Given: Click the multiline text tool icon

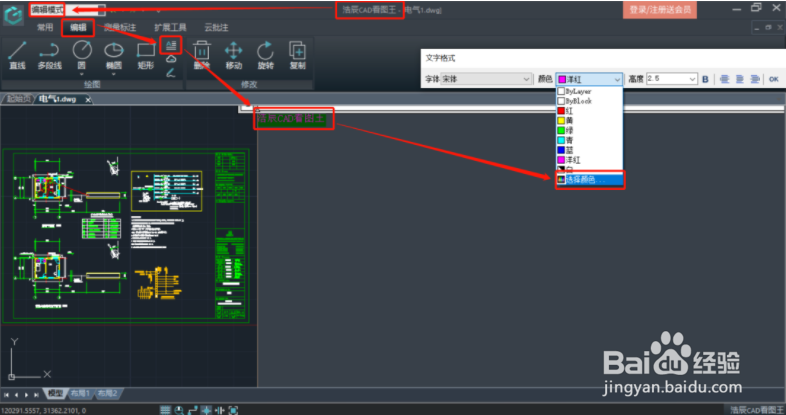Looking at the screenshot, I should [171, 46].
